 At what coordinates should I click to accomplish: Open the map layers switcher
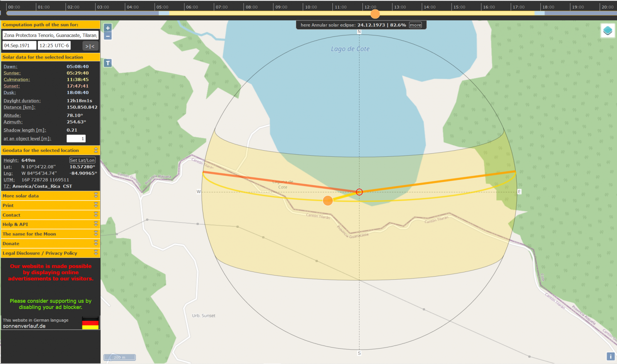pyautogui.click(x=607, y=31)
